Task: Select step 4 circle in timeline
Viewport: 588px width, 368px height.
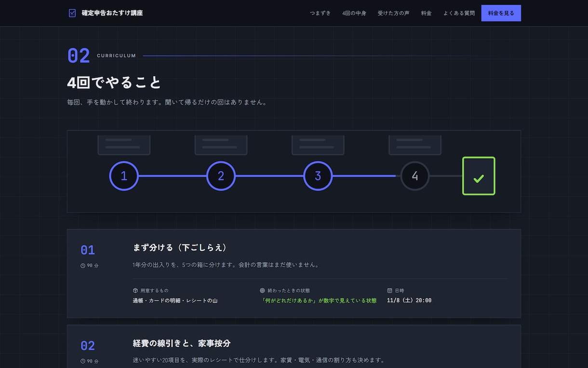Action: tap(415, 176)
